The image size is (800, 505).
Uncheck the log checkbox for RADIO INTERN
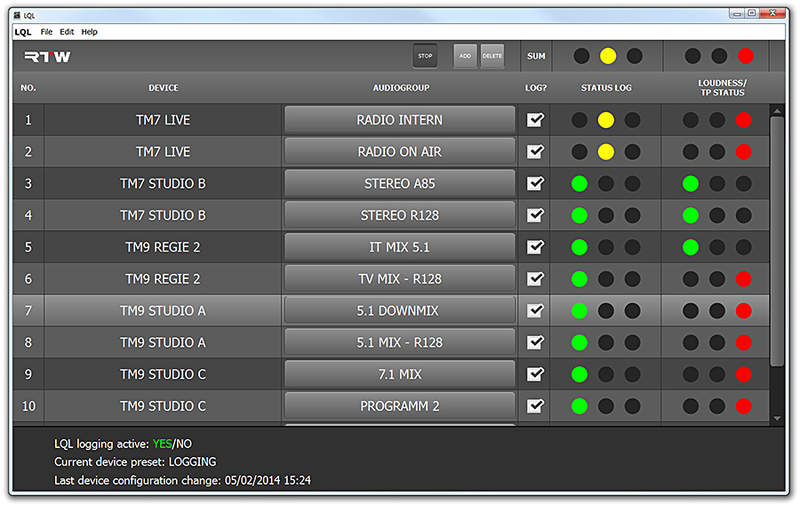(x=535, y=120)
